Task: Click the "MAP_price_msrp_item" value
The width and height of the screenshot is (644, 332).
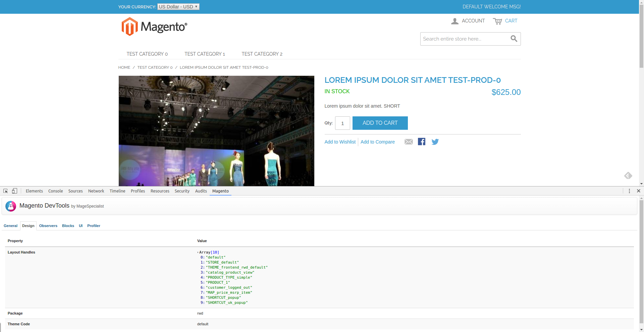Action: [x=229, y=292]
